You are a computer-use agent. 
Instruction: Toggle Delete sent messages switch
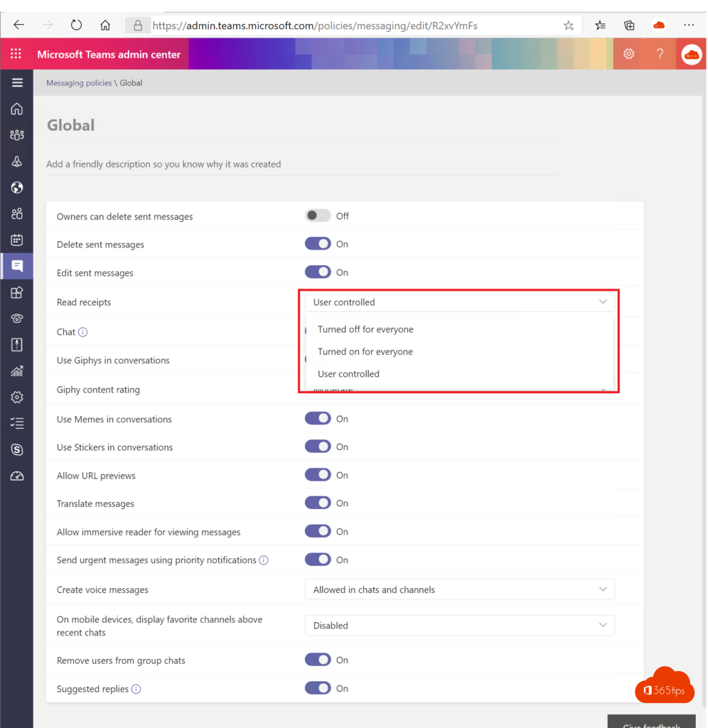coord(318,244)
